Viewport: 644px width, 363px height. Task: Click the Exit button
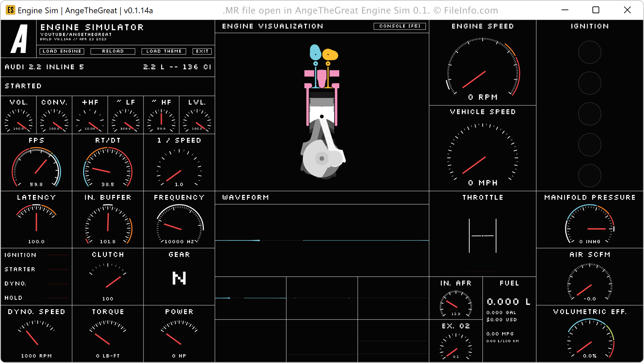pyautogui.click(x=202, y=51)
